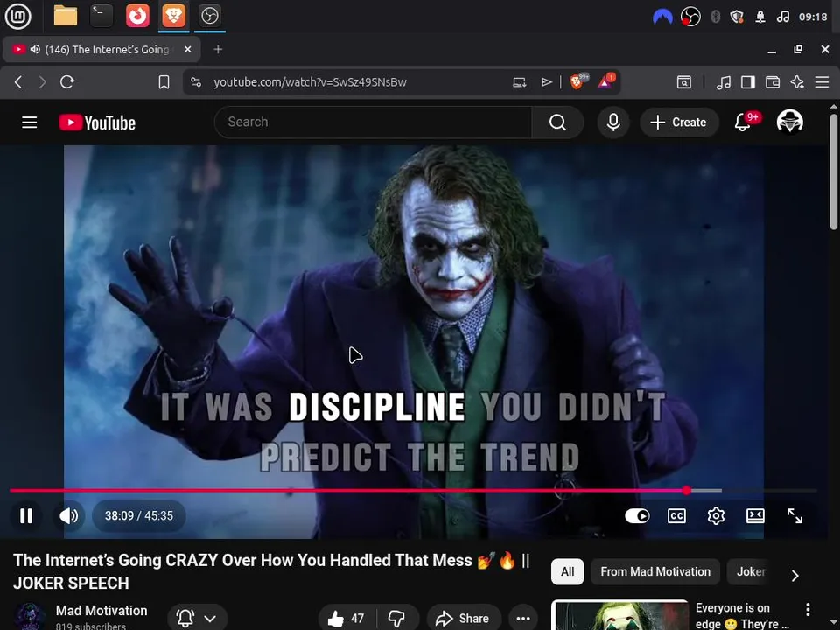This screenshot has height=630, width=840.
Task: Open Everyone is on edge video thumbnail
Action: click(619, 615)
